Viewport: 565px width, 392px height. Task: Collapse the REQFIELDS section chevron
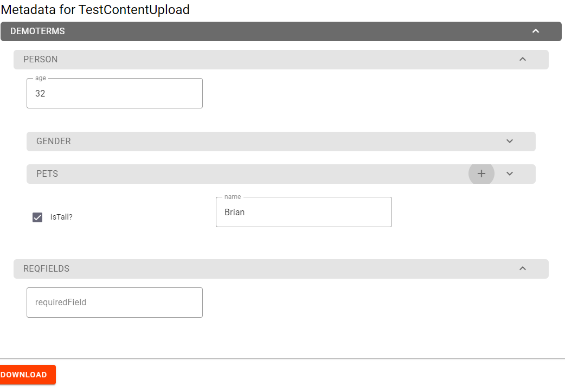pos(522,268)
